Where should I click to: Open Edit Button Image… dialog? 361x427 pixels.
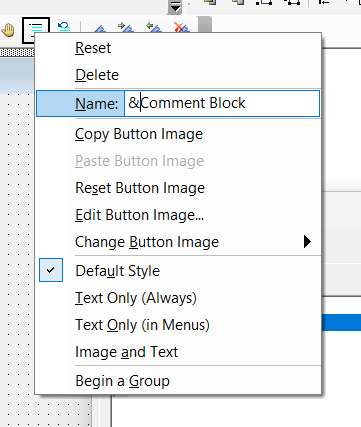pyautogui.click(x=178, y=215)
